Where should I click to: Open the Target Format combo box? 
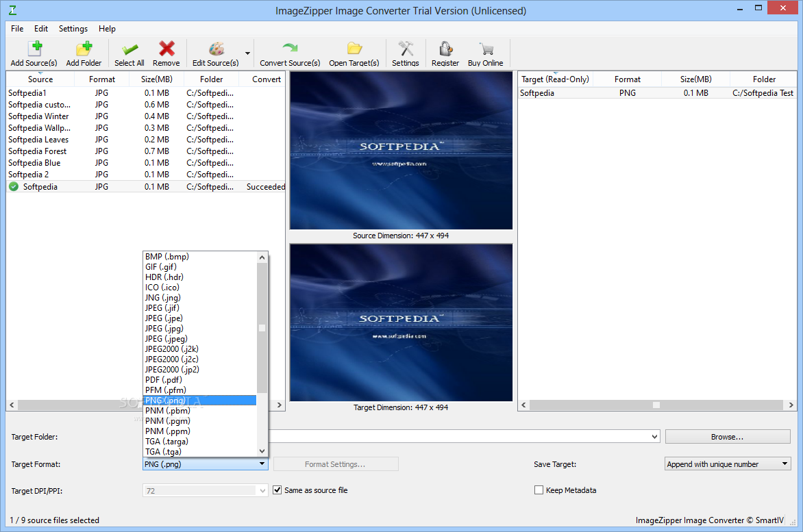[x=206, y=464]
